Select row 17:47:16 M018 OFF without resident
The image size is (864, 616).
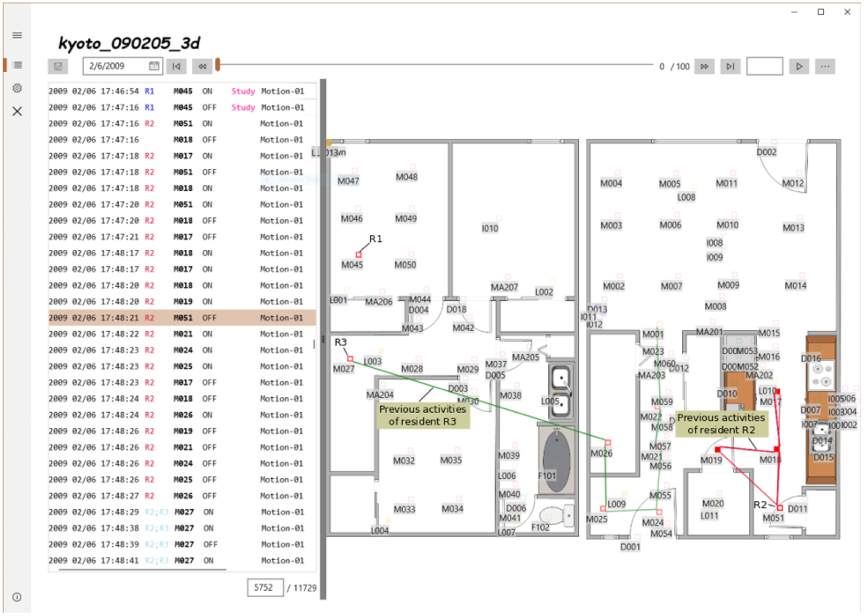click(x=182, y=139)
